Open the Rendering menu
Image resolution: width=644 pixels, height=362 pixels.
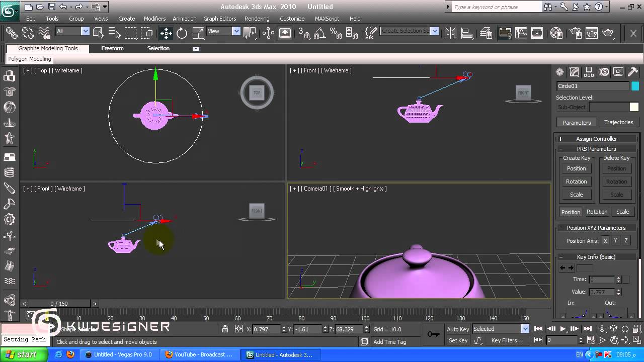[x=257, y=19]
